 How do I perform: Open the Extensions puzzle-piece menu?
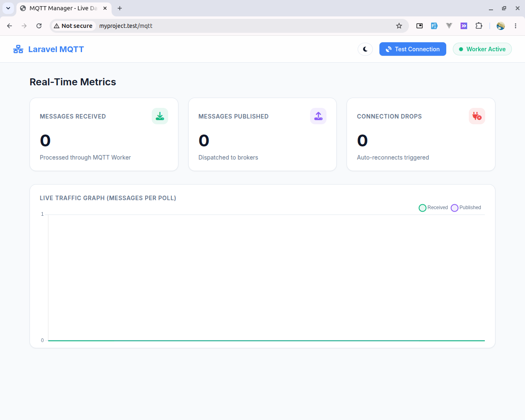pyautogui.click(x=479, y=26)
